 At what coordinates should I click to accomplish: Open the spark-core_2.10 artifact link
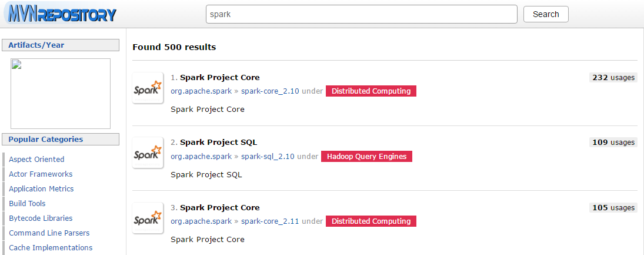pos(271,91)
